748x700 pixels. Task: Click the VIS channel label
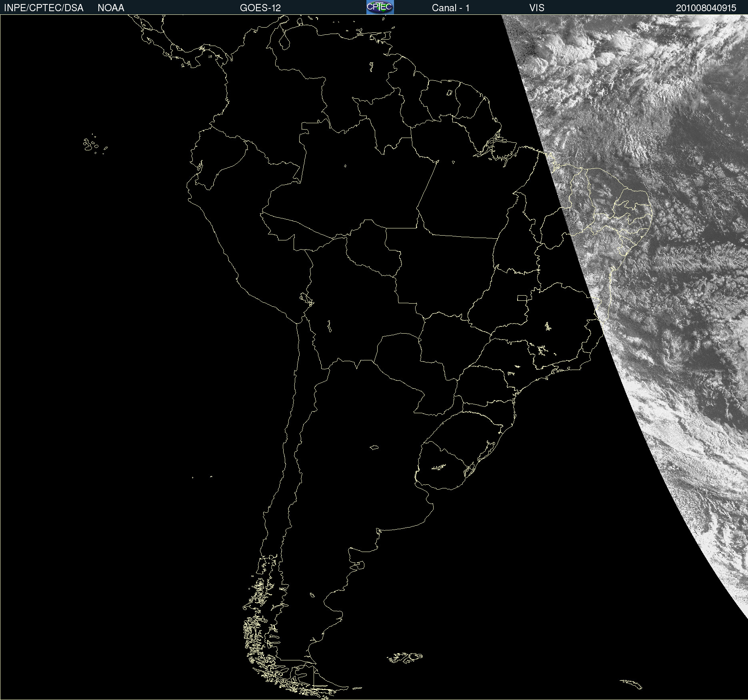537,8
